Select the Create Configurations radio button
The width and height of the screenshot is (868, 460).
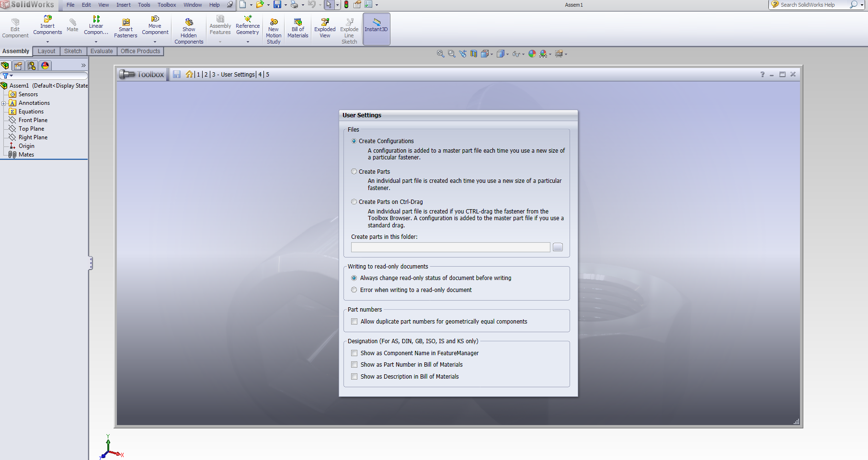point(354,141)
